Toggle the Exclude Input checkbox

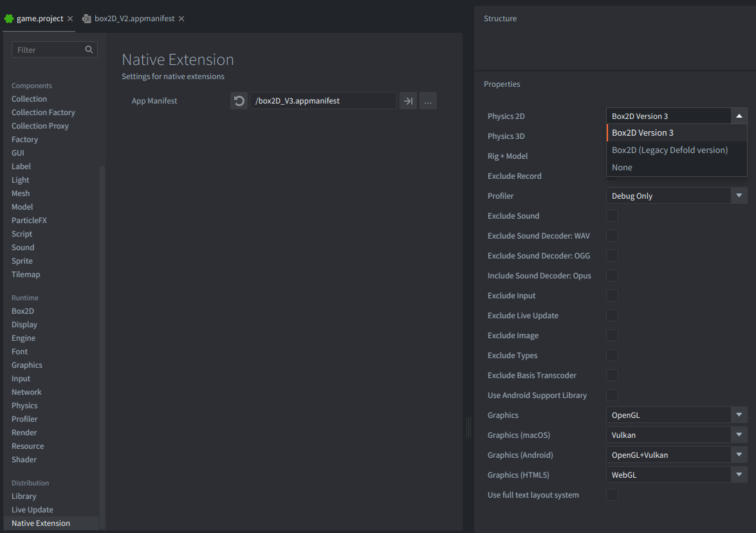click(612, 295)
